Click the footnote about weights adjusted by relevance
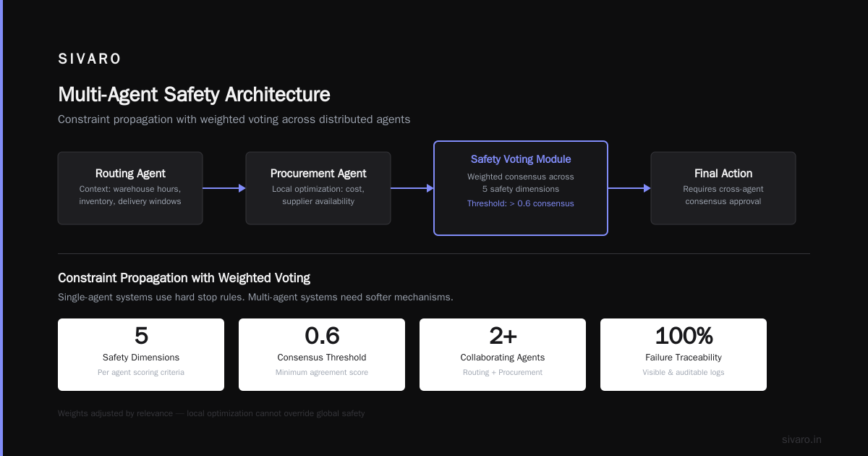 tap(211, 413)
